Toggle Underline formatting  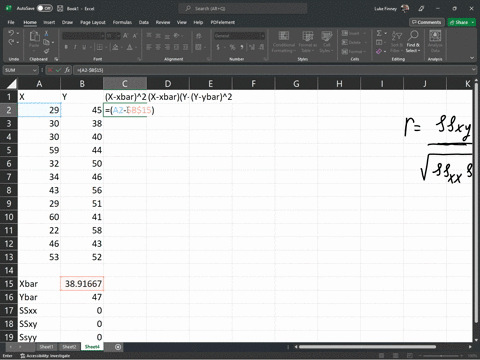(x=84, y=47)
